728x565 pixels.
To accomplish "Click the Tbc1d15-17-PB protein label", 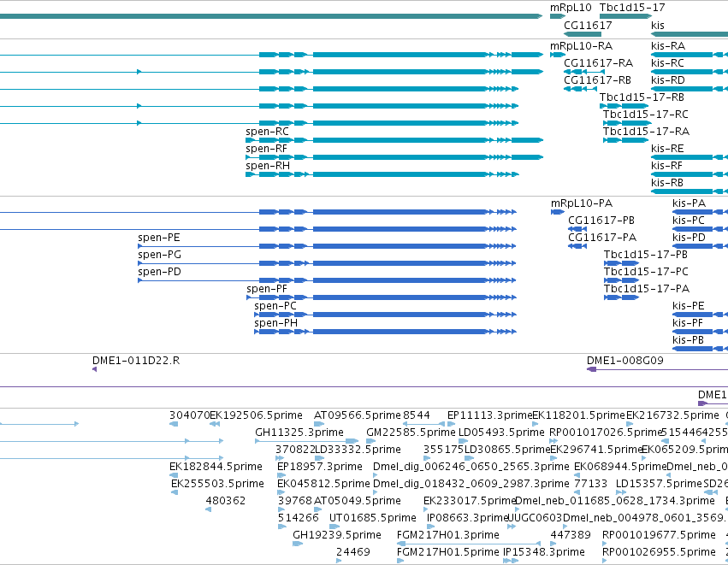I will pyautogui.click(x=645, y=255).
